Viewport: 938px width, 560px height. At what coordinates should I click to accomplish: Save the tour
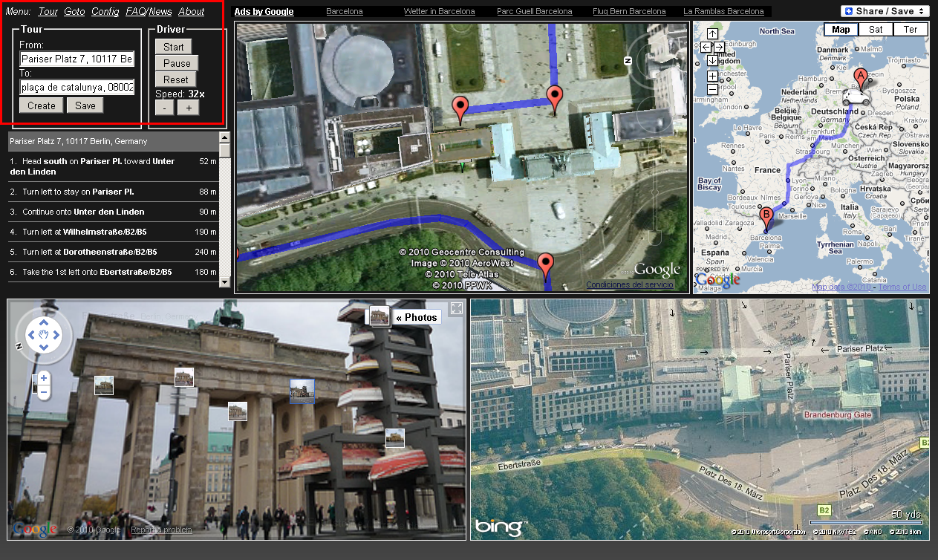(x=85, y=105)
